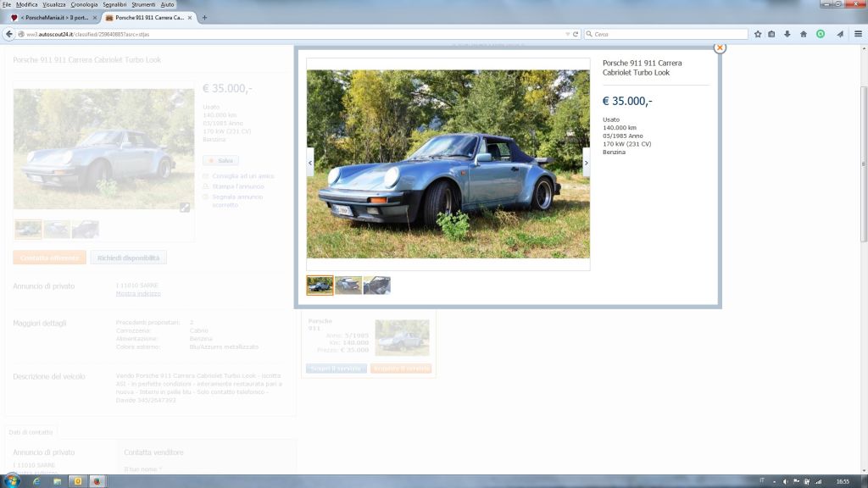The height and width of the screenshot is (488, 868).
Task: Switch to the PorscheMania.it tab
Action: point(53,18)
